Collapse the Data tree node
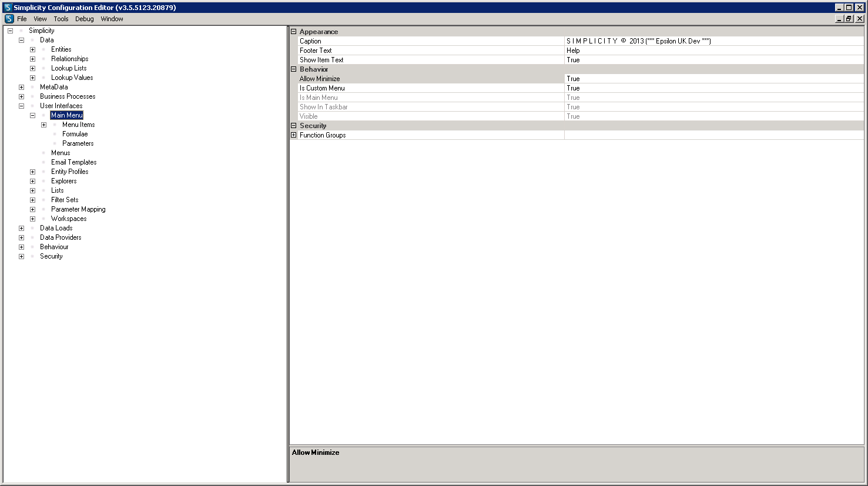This screenshot has height=486, width=868. (21, 40)
